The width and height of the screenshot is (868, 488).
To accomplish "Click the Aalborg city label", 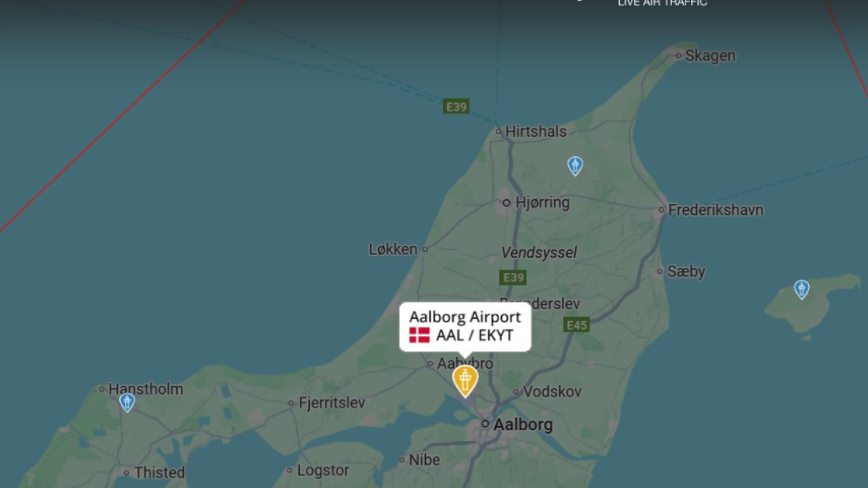I will pyautogui.click(x=523, y=425).
